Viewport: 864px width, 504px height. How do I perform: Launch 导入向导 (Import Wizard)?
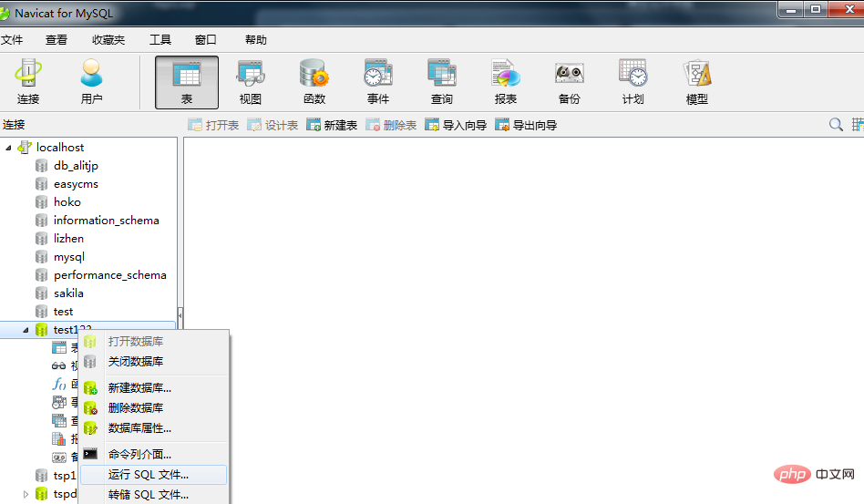[456, 125]
